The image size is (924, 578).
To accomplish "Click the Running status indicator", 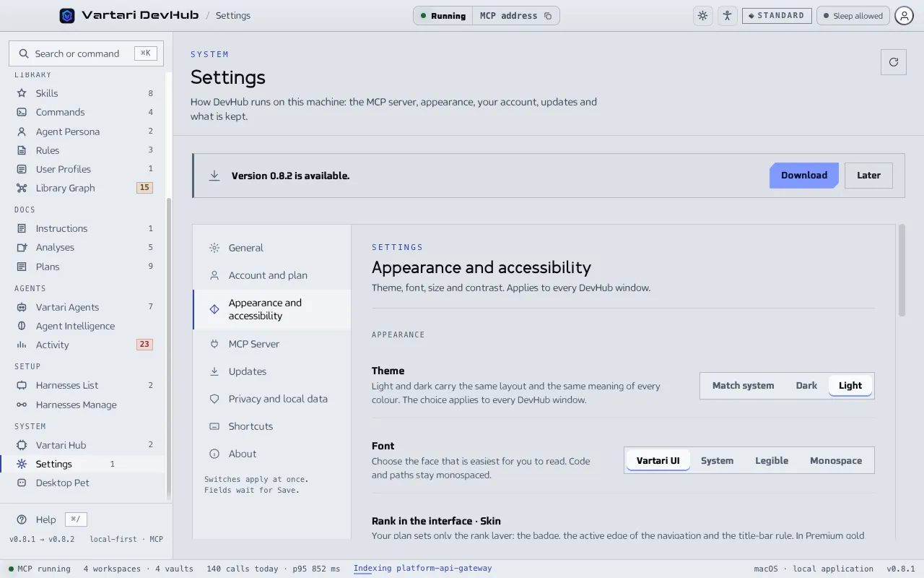I will (x=443, y=16).
